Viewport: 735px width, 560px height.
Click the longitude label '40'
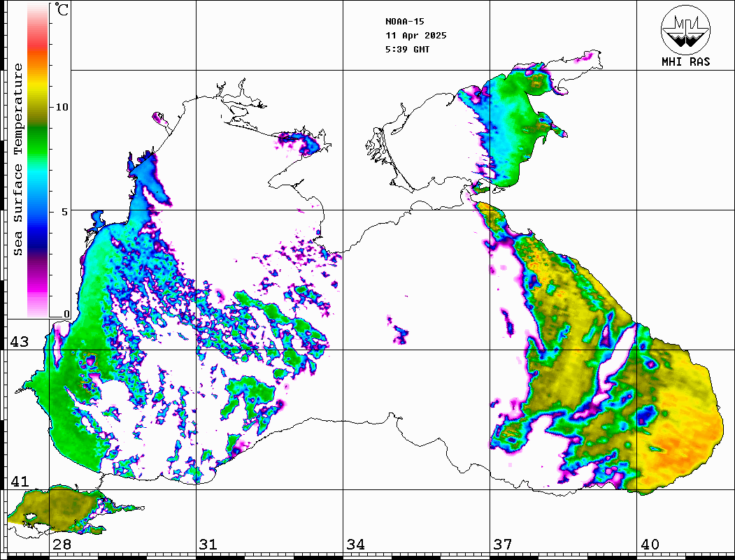[x=650, y=545]
